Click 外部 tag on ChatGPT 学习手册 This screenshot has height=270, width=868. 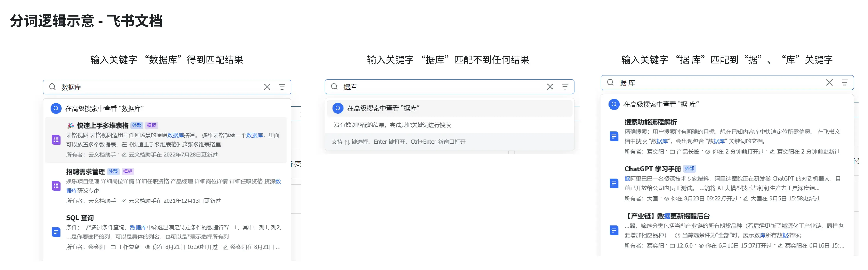click(x=689, y=169)
